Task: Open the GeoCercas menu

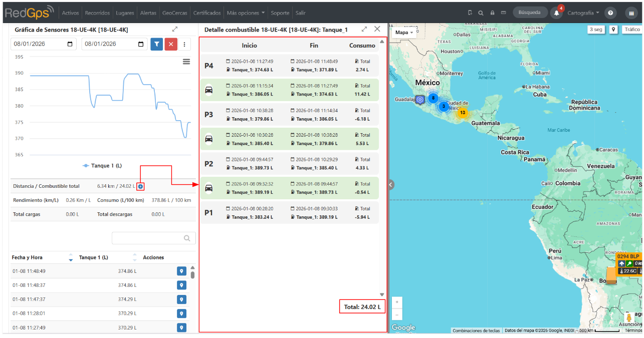Action: click(175, 13)
